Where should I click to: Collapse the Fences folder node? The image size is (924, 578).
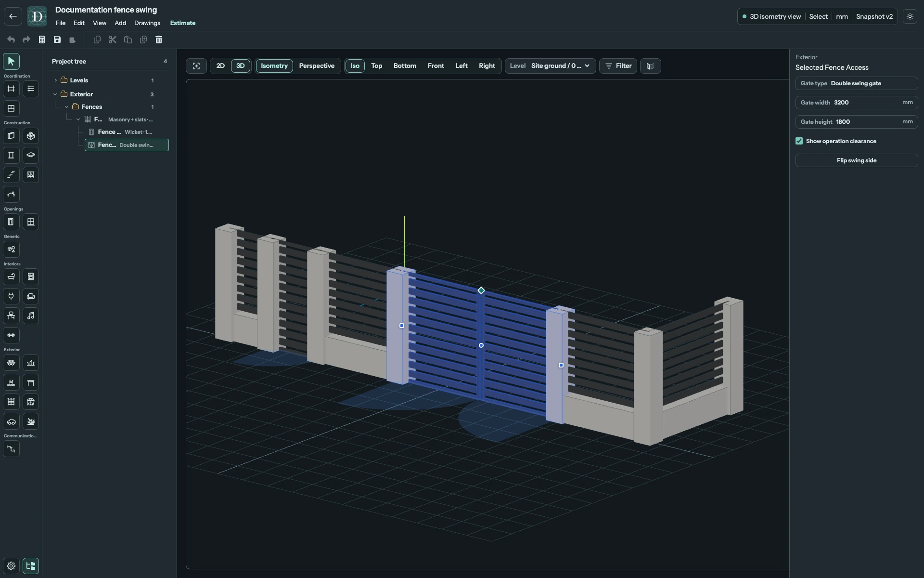(x=67, y=107)
